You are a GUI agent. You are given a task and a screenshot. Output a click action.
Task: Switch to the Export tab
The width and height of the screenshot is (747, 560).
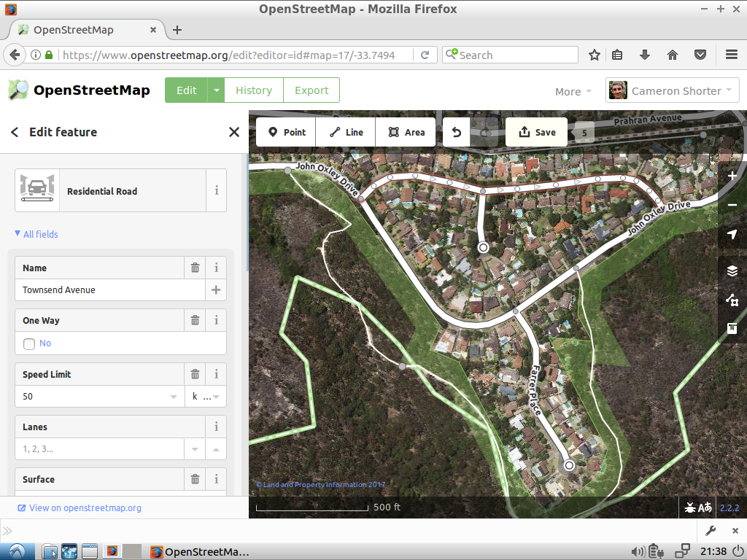pos(311,90)
